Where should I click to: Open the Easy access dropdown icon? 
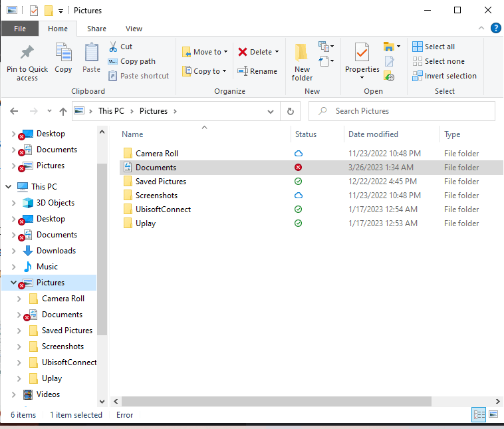326,61
